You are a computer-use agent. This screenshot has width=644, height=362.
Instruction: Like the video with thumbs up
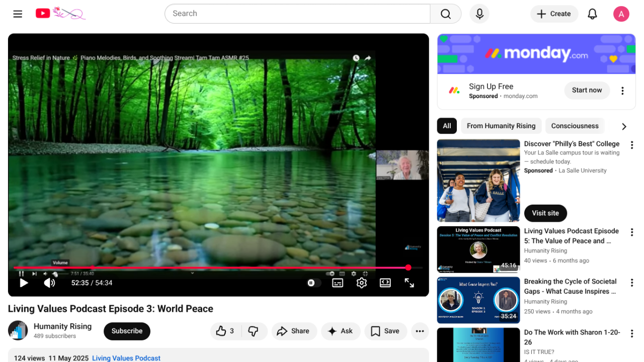tap(225, 331)
